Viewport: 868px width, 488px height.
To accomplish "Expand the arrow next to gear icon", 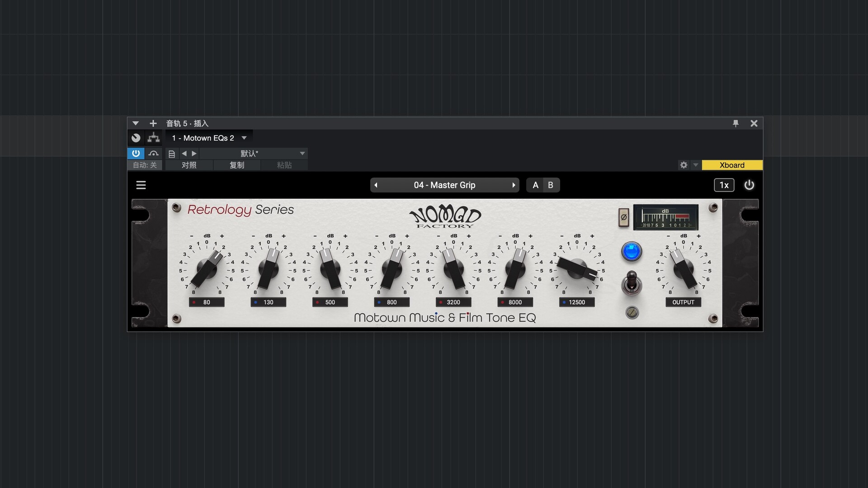I will click(696, 165).
